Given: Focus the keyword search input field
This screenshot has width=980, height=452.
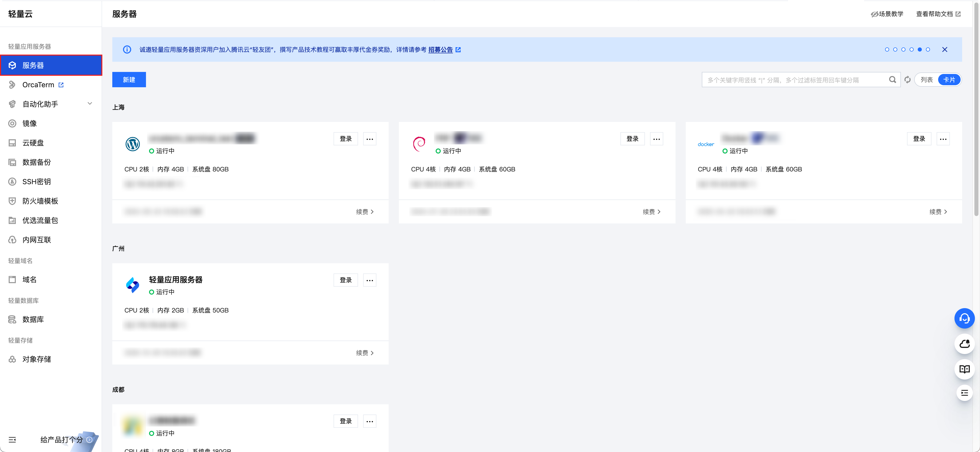Looking at the screenshot, I should click(795, 80).
